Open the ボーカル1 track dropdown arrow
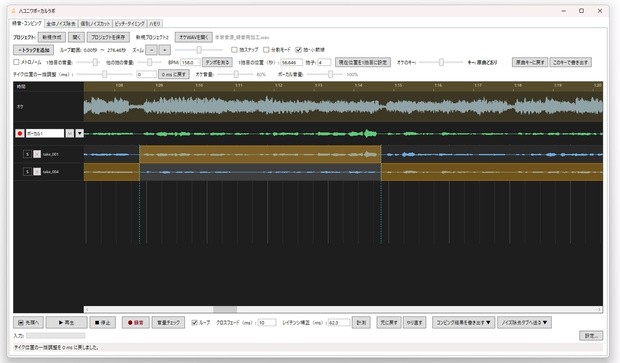This screenshot has height=363, width=620. point(79,133)
